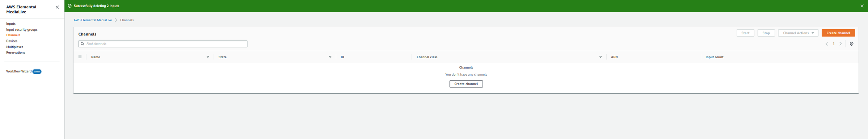The height and width of the screenshot is (139, 868).
Task: Click the Channels panel heading
Action: [87, 34]
